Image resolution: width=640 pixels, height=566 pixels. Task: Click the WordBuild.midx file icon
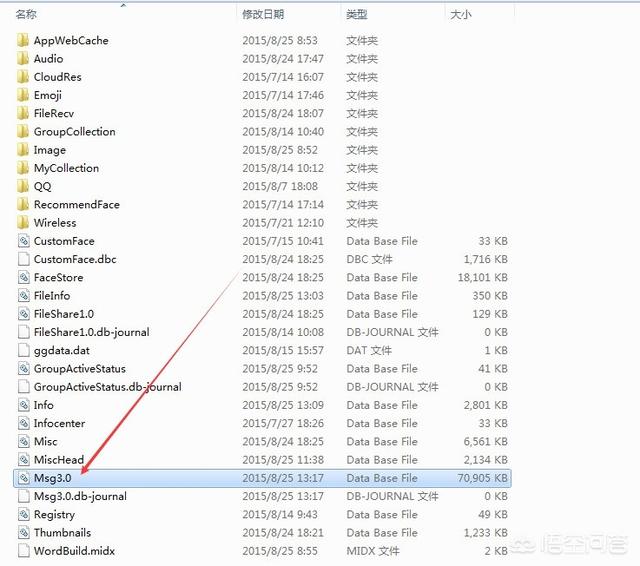24,551
